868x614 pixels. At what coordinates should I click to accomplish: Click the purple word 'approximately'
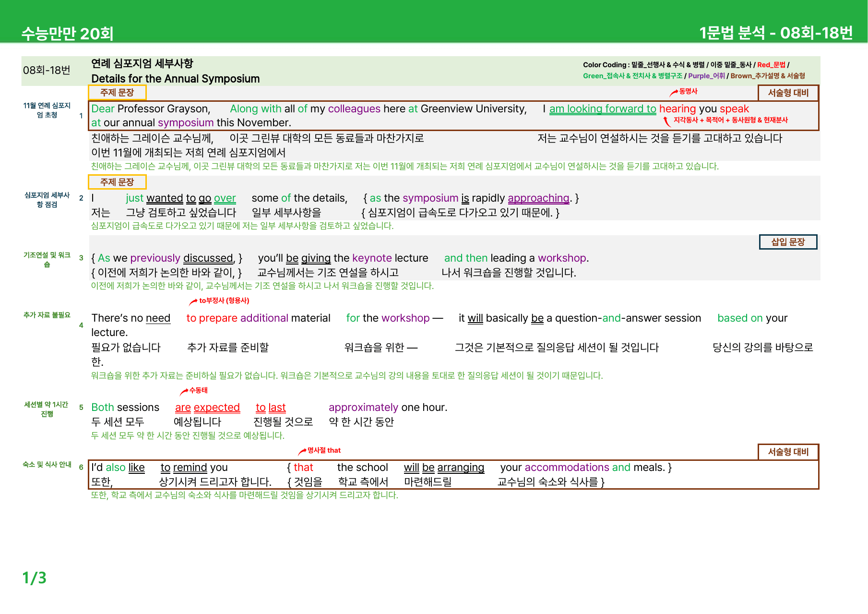click(x=363, y=408)
